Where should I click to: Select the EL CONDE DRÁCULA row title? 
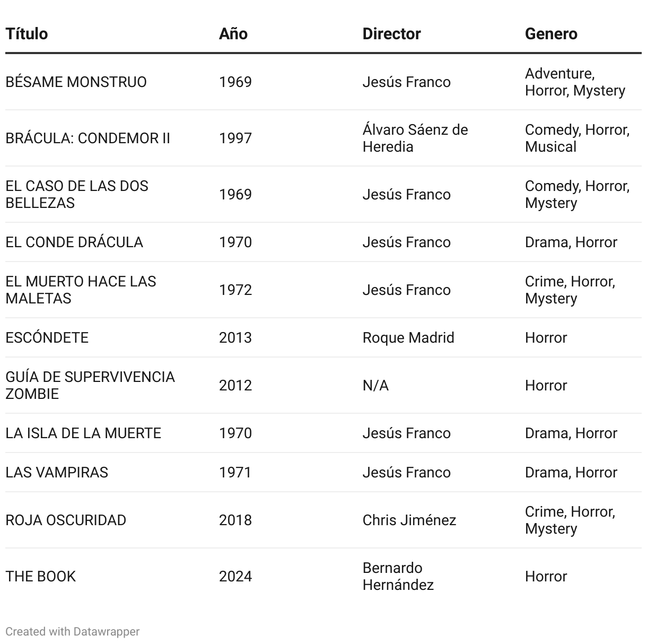coord(74,242)
